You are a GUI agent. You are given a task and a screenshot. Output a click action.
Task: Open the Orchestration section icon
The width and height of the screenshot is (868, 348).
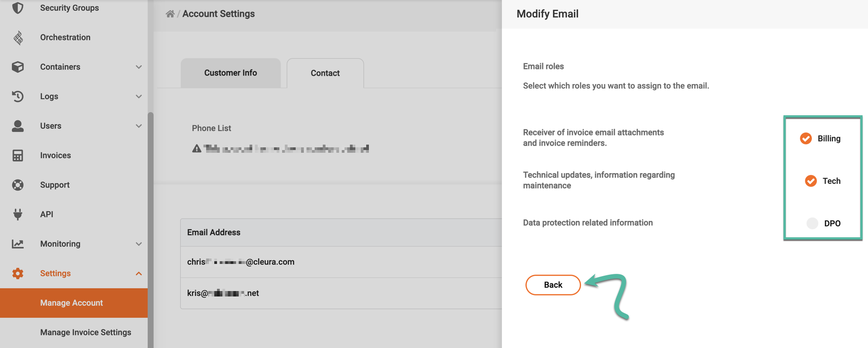[18, 37]
